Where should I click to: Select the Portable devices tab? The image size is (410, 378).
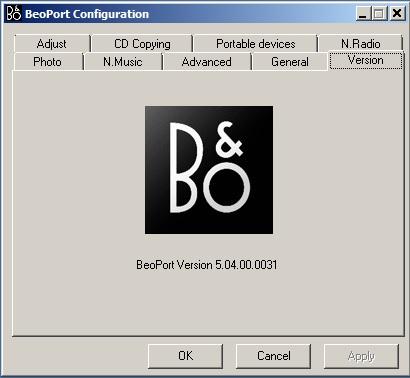[x=255, y=43]
